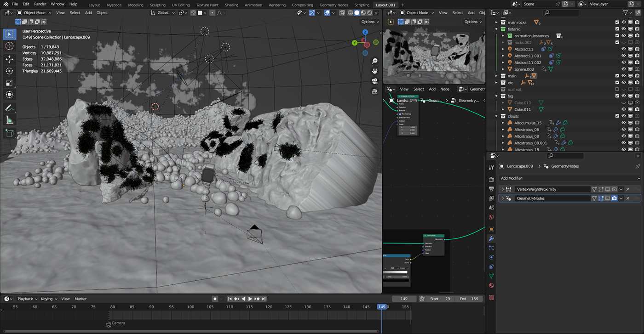Hide the Altocumulus_15 object in viewport
The image size is (644, 334).
tap(624, 123)
